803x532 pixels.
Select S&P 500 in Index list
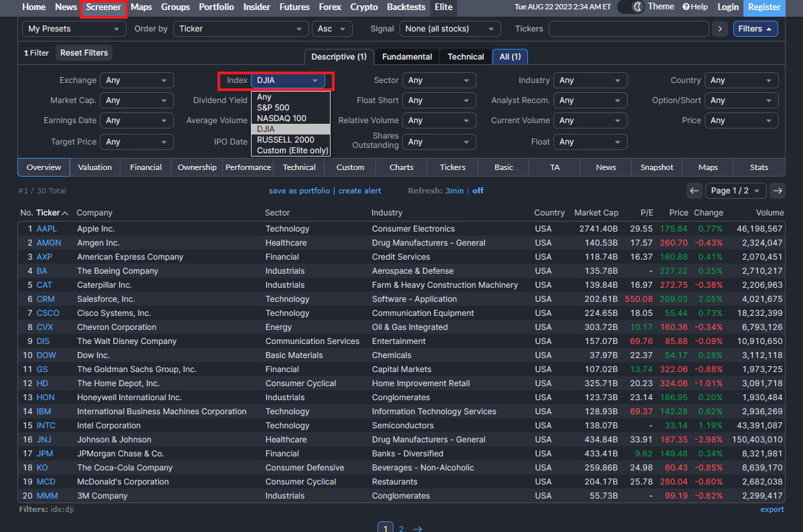pos(290,108)
